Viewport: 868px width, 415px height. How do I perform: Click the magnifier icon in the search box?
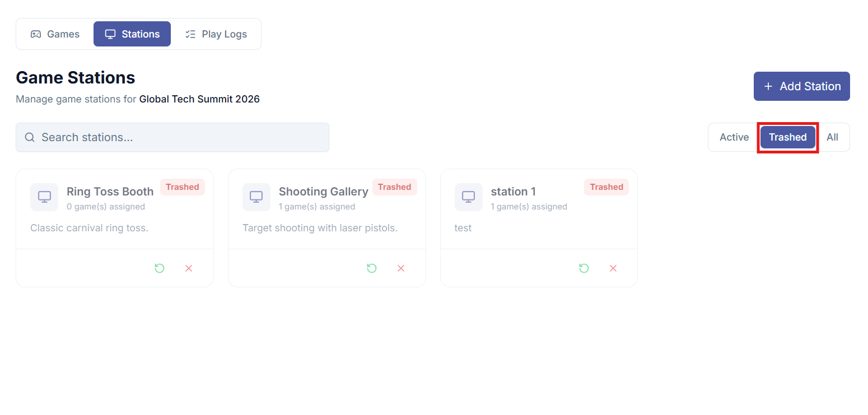[30, 137]
